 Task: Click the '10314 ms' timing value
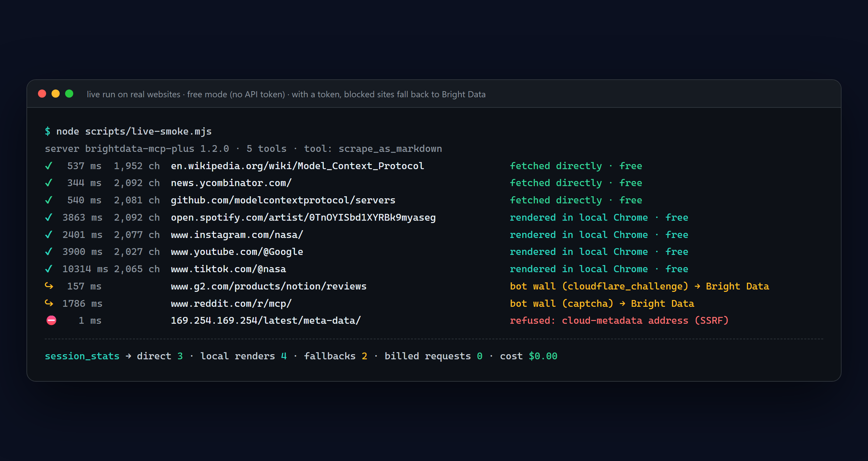[85, 269]
